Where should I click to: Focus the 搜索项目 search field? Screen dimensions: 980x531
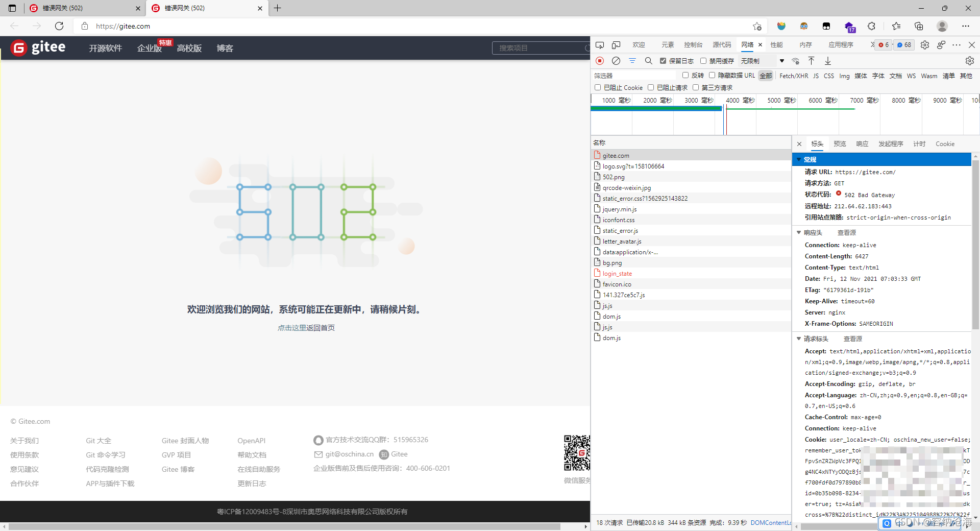(x=540, y=48)
